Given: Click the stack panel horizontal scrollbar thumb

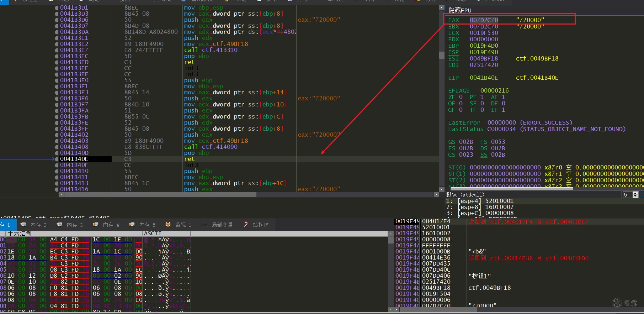Looking at the screenshot, I should pyautogui.click(x=438, y=310).
